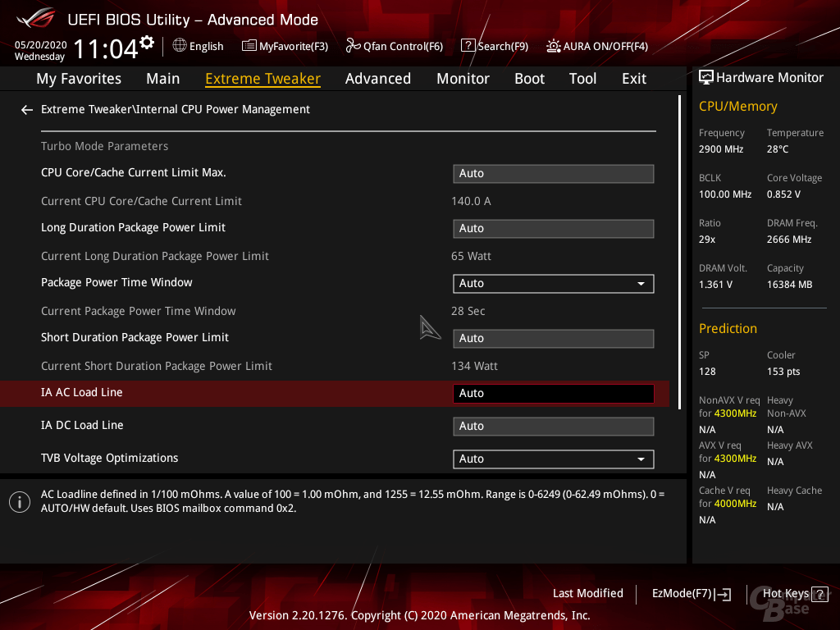Switch to the Boot tab
This screenshot has height=630, width=840.
[529, 79]
